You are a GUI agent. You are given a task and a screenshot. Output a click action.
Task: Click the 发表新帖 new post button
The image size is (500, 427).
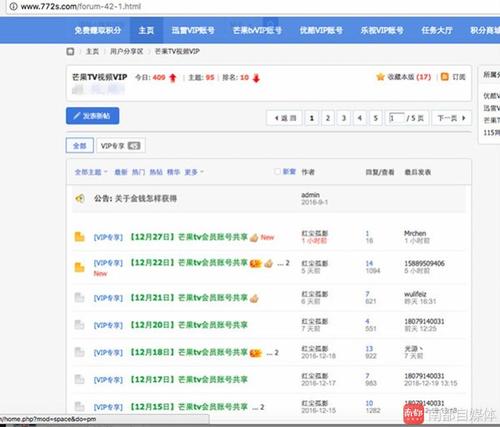pyautogui.click(x=93, y=116)
